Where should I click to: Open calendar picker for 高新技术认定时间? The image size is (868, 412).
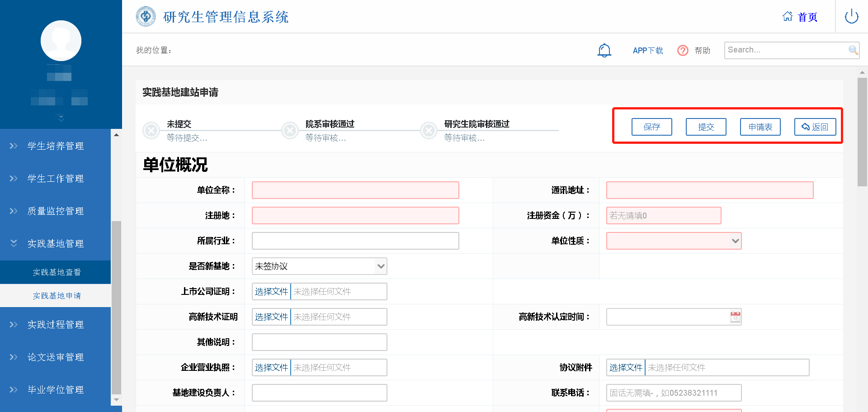(x=736, y=317)
